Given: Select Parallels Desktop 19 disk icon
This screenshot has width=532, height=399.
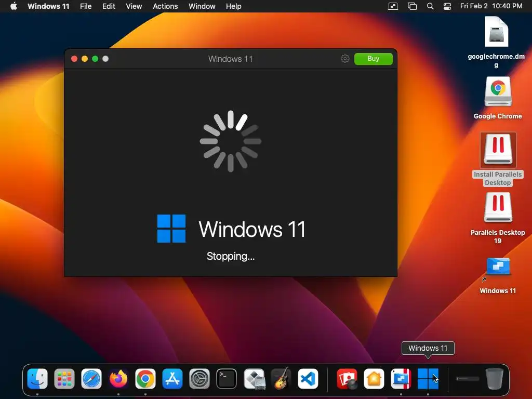Looking at the screenshot, I should click(498, 208).
